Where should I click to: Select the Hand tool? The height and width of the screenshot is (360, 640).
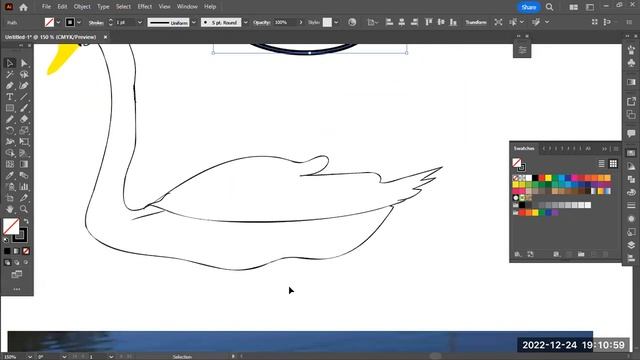point(10,209)
